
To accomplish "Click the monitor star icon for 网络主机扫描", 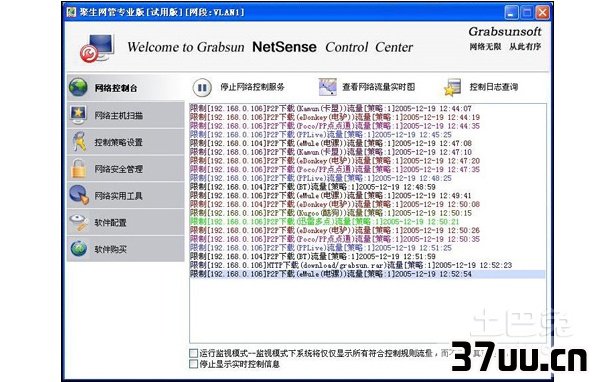I will [x=78, y=115].
